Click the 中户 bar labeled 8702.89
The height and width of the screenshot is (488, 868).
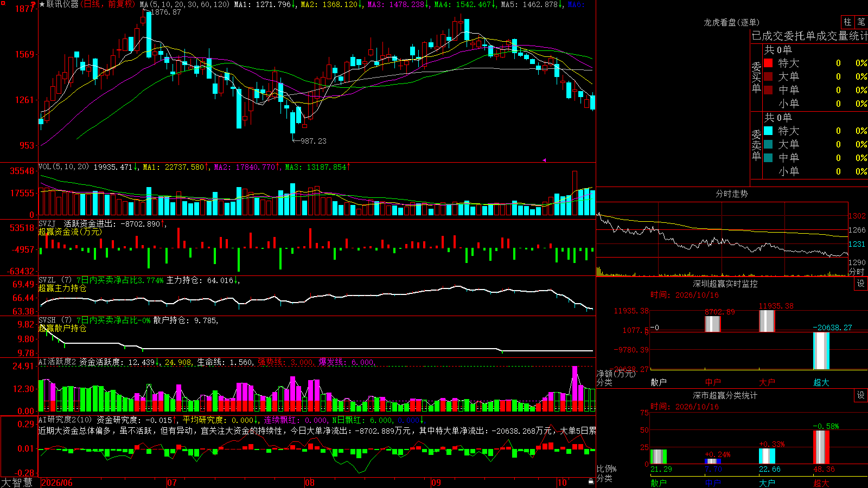[713, 324]
